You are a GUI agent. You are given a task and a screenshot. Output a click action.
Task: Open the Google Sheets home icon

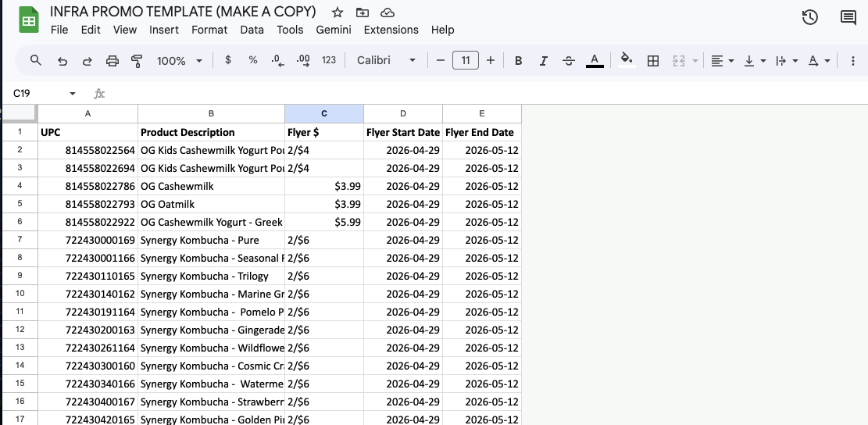[29, 20]
